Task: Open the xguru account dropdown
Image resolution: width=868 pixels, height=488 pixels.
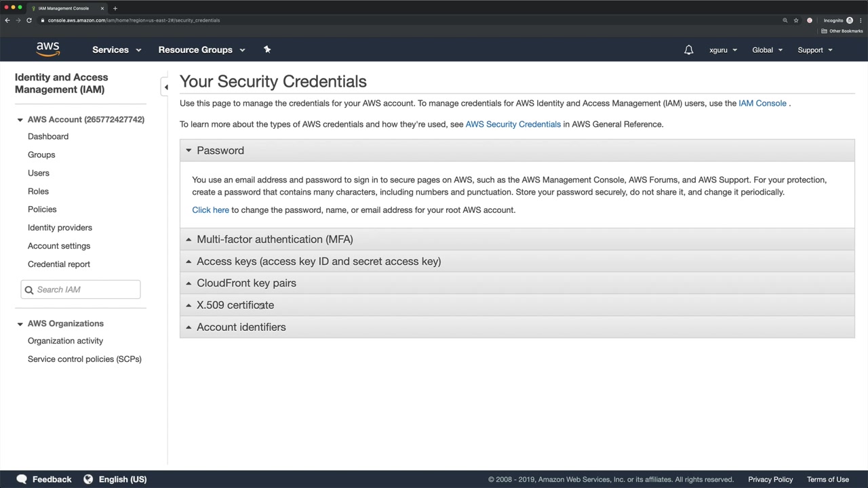Action: [x=723, y=50]
